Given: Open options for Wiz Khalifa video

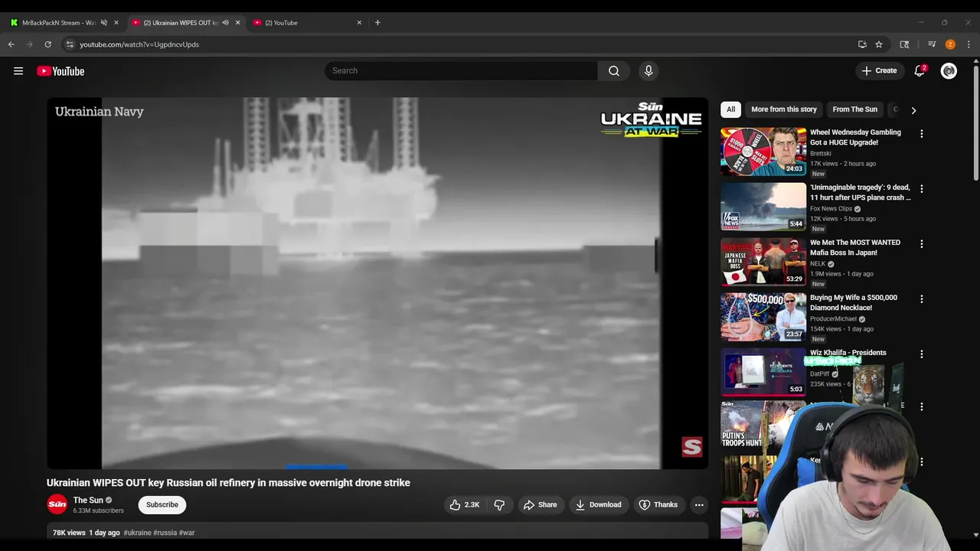Looking at the screenshot, I should pos(921,354).
